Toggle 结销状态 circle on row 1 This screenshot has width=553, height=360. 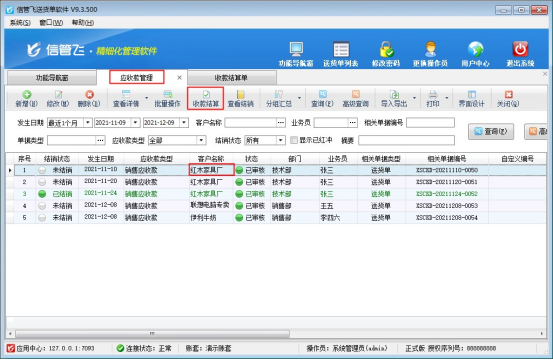point(42,170)
